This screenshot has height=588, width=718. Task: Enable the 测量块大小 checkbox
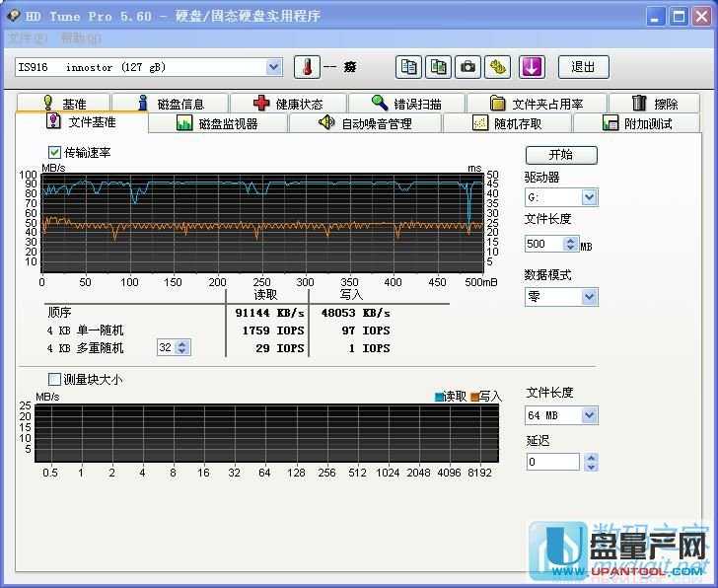point(55,380)
